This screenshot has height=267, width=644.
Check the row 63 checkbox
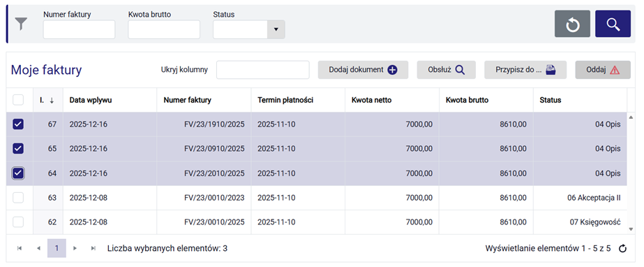[x=18, y=198]
